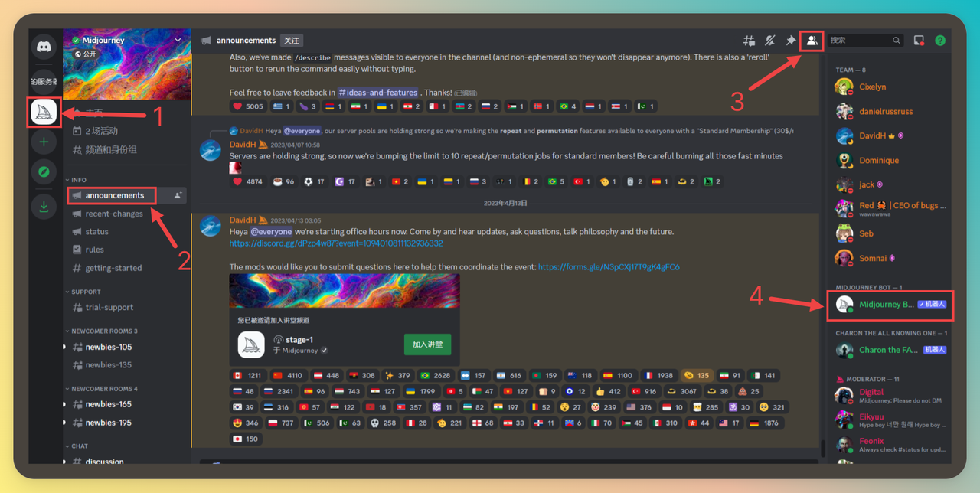Open Pinned Messages pin icon
This screenshot has width=980, height=493.
click(x=791, y=41)
